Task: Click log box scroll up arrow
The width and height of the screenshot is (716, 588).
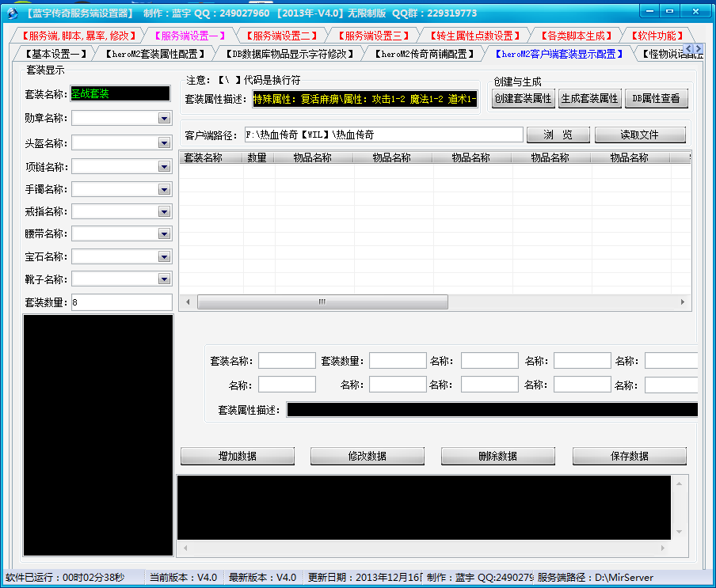Action: click(679, 484)
